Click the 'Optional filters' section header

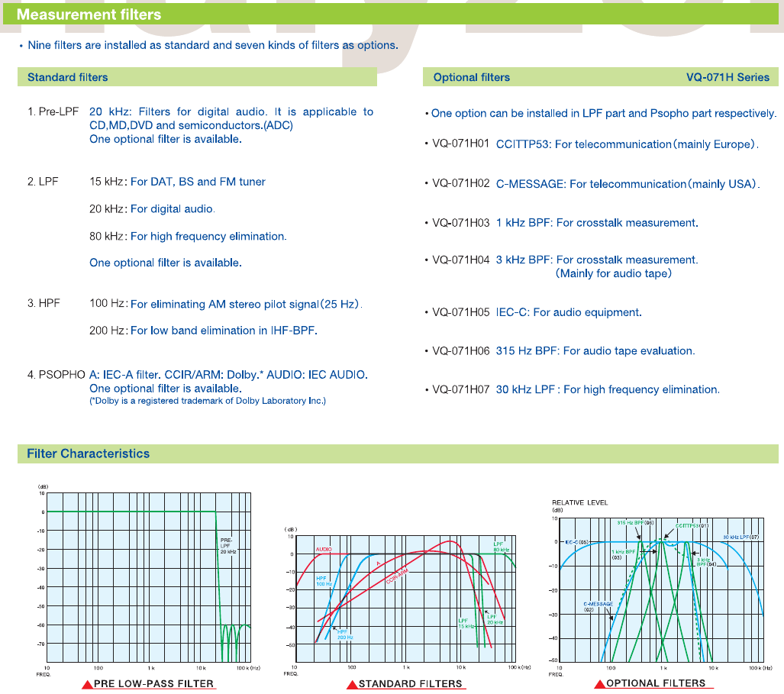[472, 77]
